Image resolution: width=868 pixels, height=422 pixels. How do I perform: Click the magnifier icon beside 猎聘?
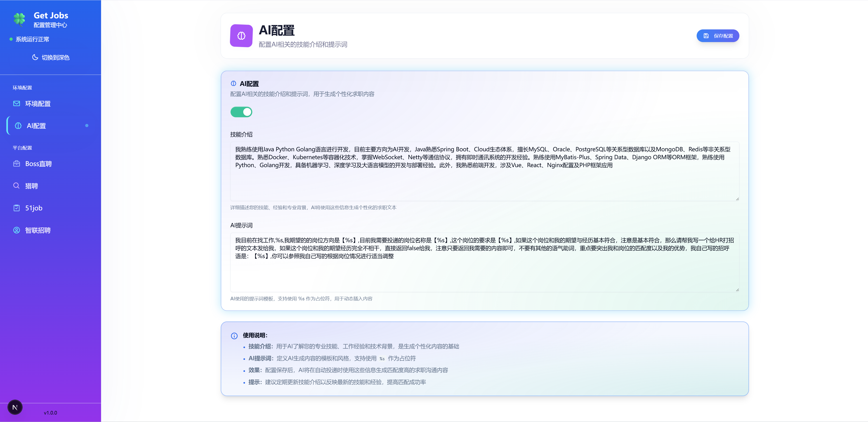click(x=17, y=186)
